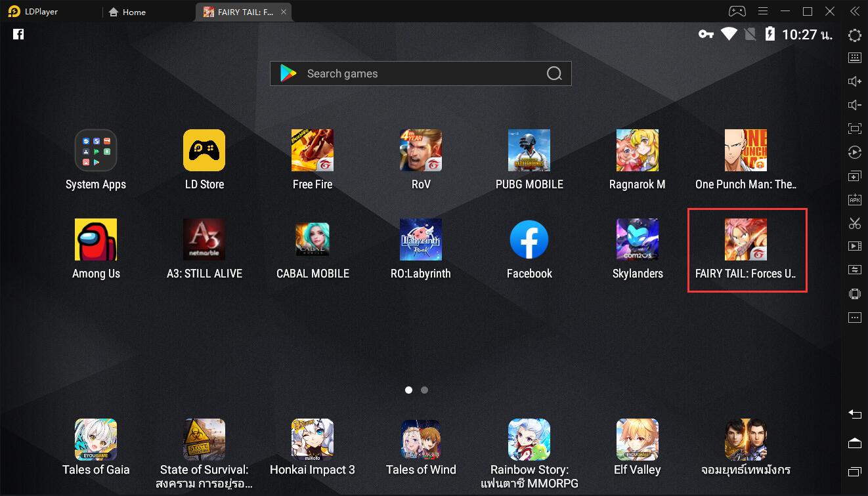This screenshot has height=496, width=868.
Task: Take a screenshot with scissors
Action: coord(854,223)
